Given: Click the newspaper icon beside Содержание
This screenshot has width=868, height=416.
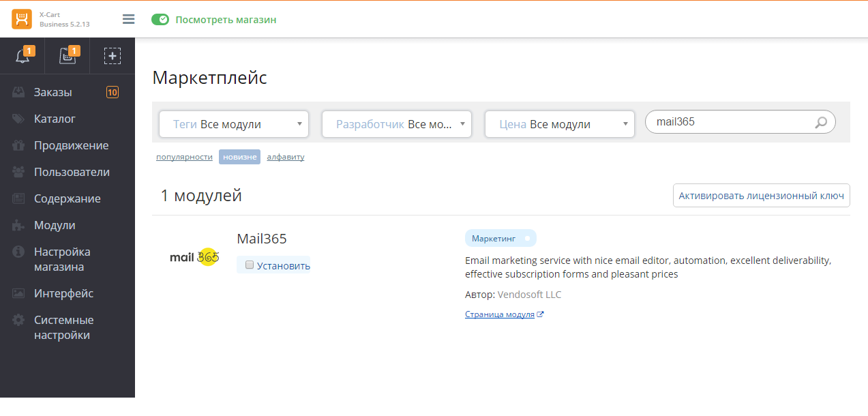Looking at the screenshot, I should (x=18, y=198).
